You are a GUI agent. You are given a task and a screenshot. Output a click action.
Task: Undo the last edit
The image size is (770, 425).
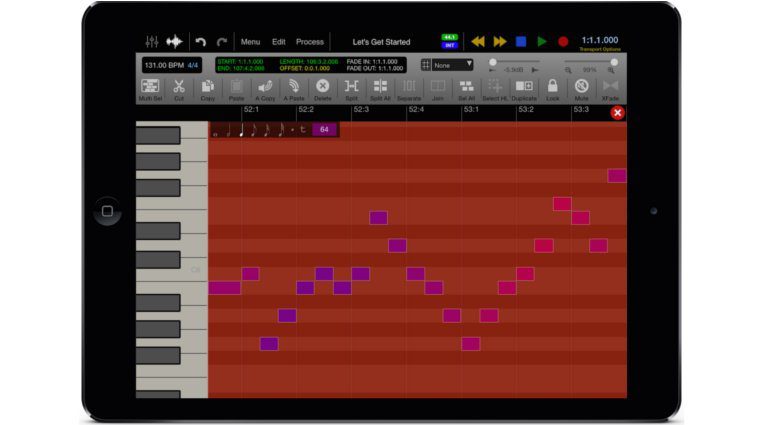(x=201, y=42)
